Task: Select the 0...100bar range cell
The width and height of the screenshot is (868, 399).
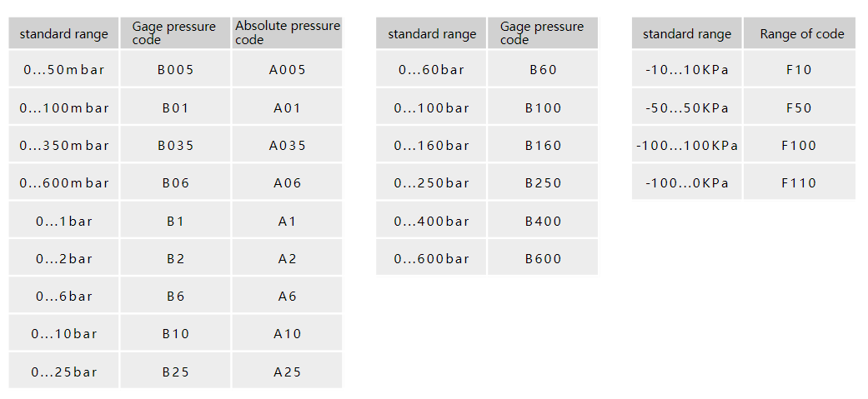Action: pyautogui.click(x=431, y=108)
